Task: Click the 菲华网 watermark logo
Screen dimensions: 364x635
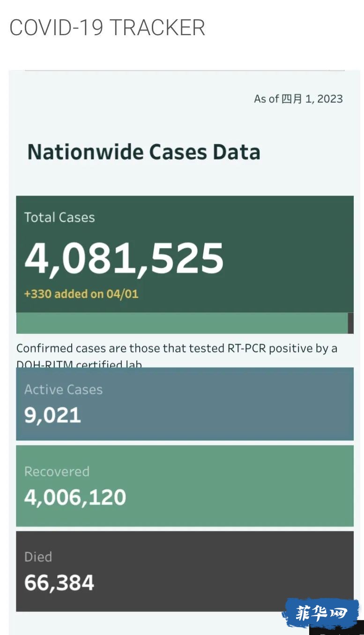Action: point(321,612)
